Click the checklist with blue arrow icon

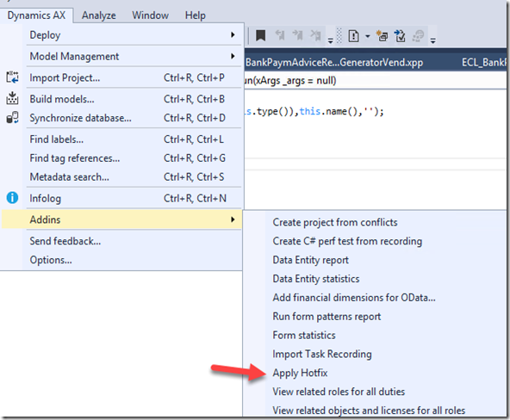click(x=400, y=36)
